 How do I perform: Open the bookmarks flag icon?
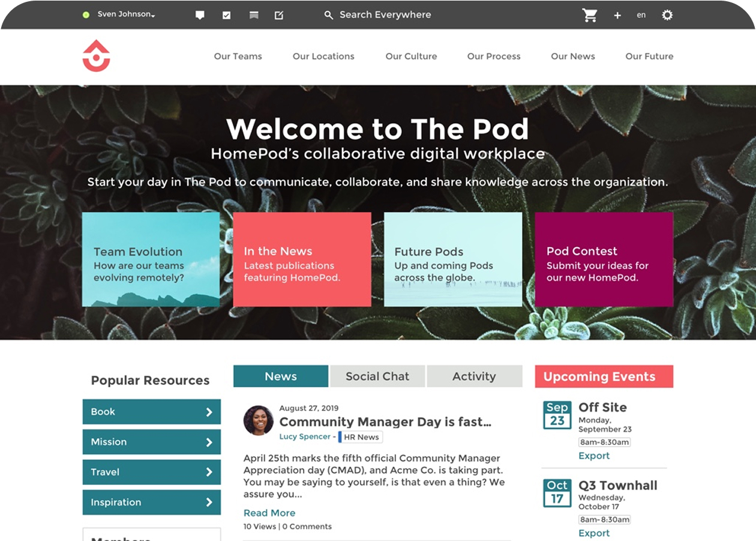click(x=254, y=15)
